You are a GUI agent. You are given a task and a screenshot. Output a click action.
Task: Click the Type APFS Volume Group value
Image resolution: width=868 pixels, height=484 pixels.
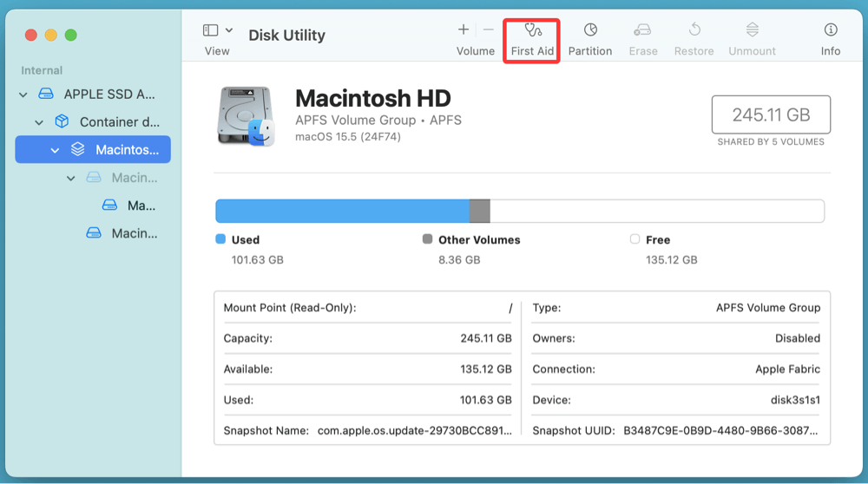[x=768, y=308]
